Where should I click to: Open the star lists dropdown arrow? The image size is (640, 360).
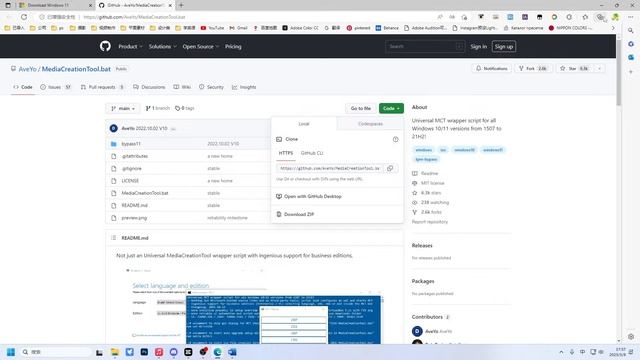tap(599, 69)
